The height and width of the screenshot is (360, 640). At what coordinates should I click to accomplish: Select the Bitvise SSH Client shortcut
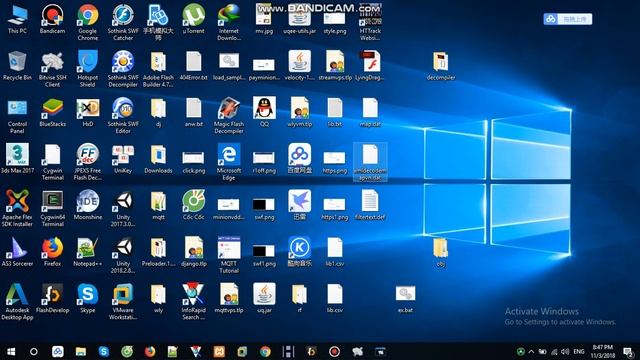[x=52, y=69]
